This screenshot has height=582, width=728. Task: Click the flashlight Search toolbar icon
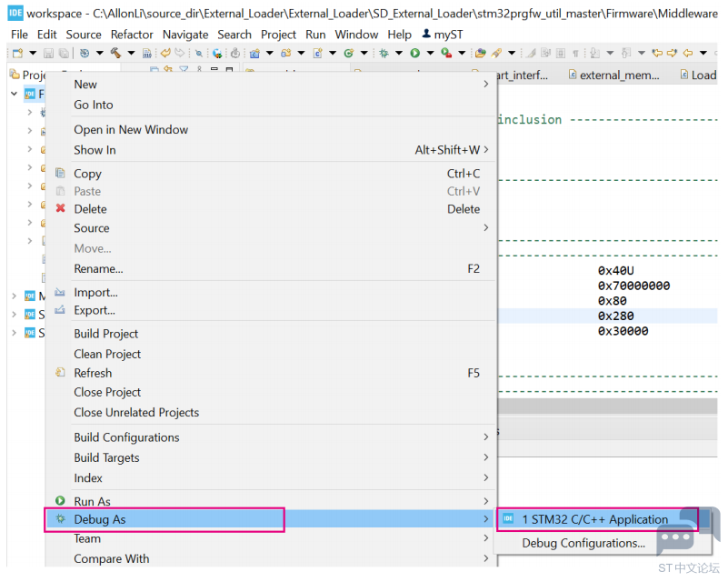pyautogui.click(x=496, y=53)
